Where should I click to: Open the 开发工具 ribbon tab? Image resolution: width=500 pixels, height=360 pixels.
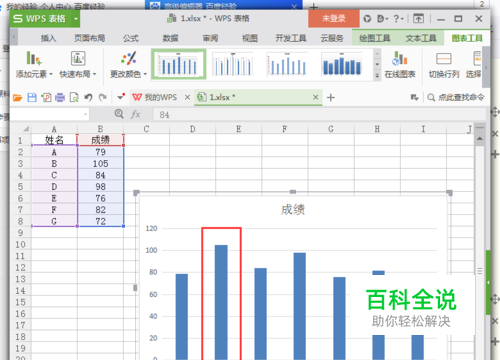click(x=291, y=38)
